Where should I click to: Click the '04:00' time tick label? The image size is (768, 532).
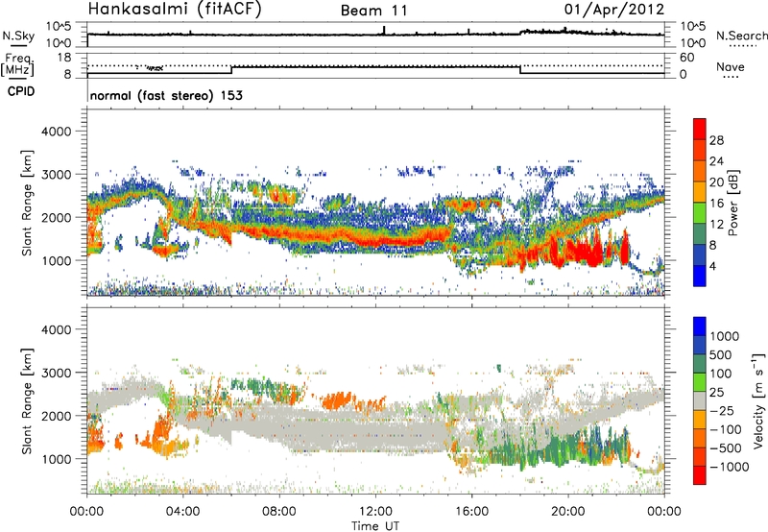pos(183,512)
